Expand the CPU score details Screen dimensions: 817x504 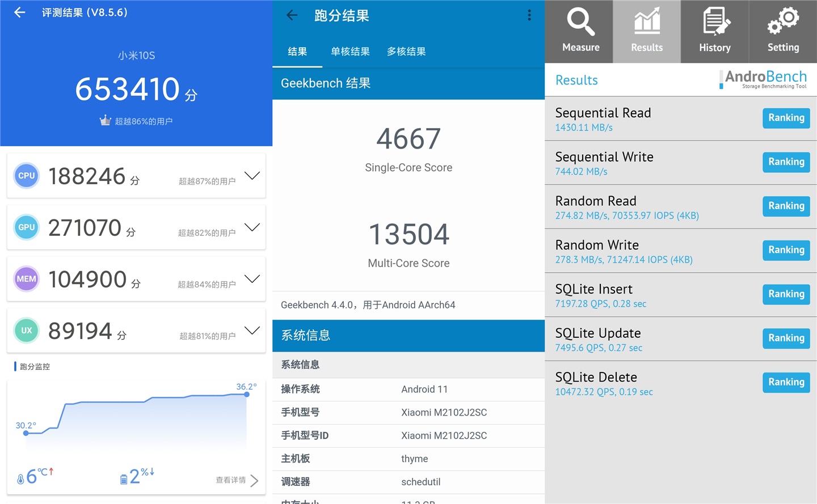coord(252,176)
